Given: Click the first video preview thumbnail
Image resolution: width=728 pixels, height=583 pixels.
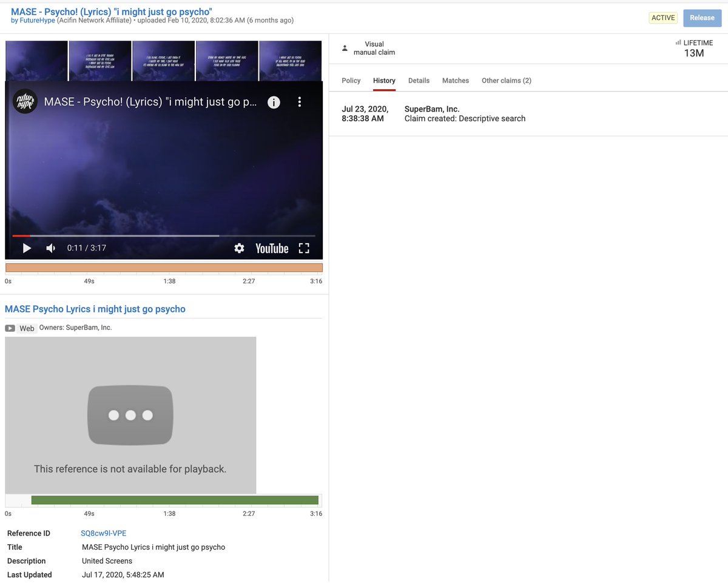Looking at the screenshot, I should (x=36, y=61).
